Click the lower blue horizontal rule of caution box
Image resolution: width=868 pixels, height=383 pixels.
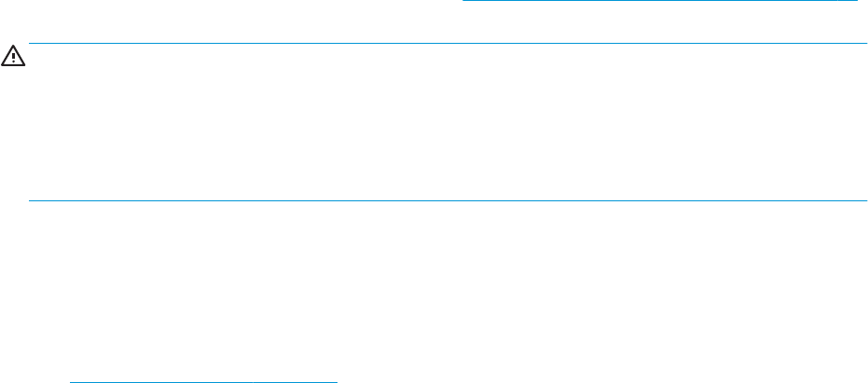click(x=448, y=200)
